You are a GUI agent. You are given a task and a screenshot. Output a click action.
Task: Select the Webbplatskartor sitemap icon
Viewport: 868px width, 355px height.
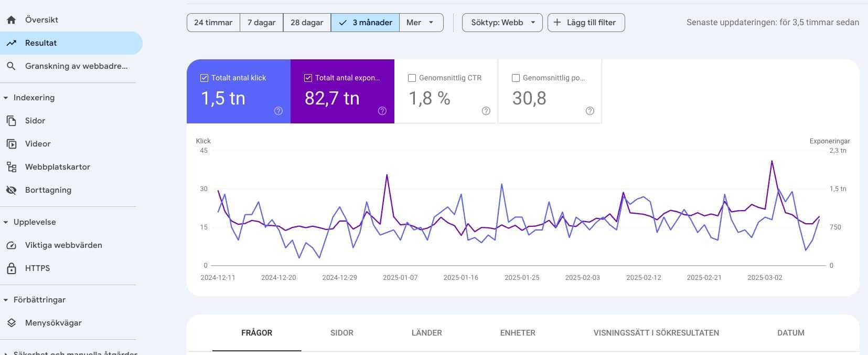pyautogui.click(x=11, y=167)
